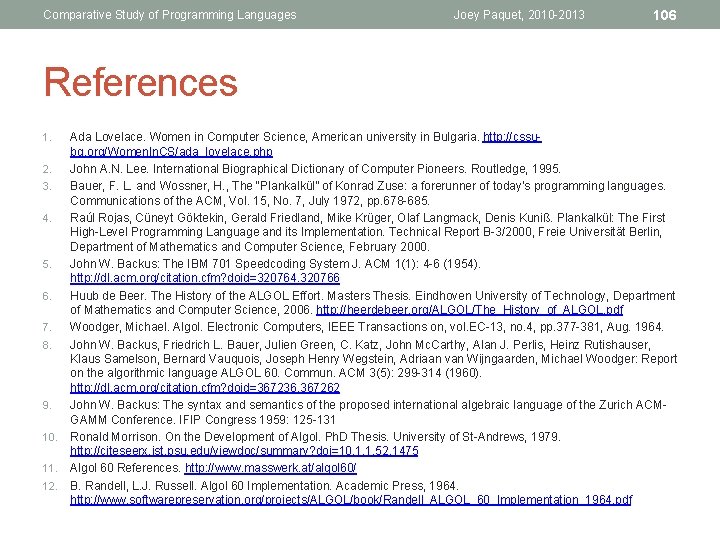Open the dl.acm.org doid=367236.367262 link

tap(205, 388)
